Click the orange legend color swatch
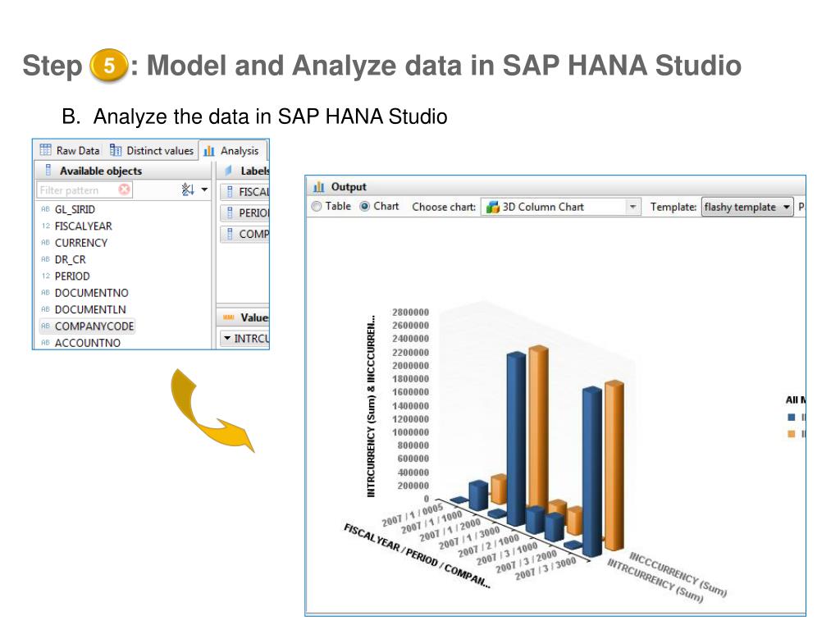The image size is (840, 630). 792,433
